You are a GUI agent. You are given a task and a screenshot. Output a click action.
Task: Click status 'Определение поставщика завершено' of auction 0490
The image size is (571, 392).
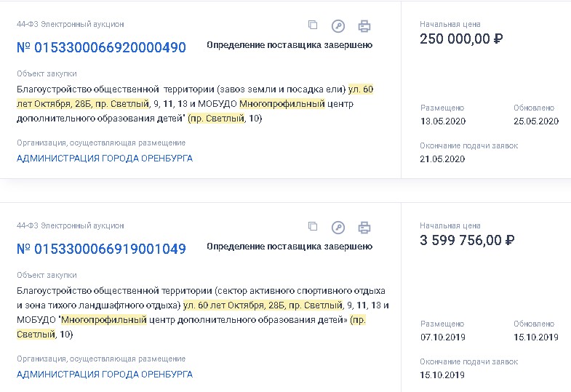coord(290,45)
